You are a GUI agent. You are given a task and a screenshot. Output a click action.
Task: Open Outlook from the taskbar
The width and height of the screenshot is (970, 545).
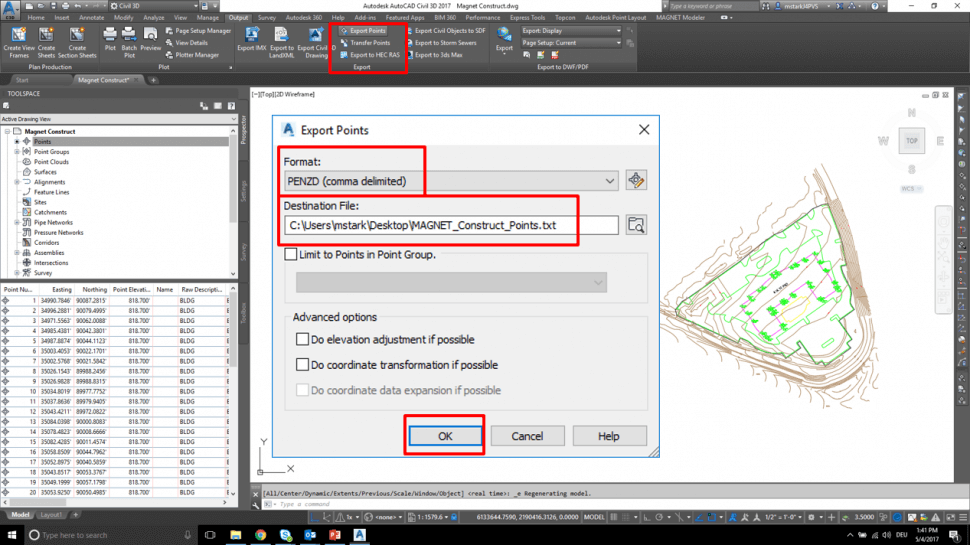[x=310, y=534]
